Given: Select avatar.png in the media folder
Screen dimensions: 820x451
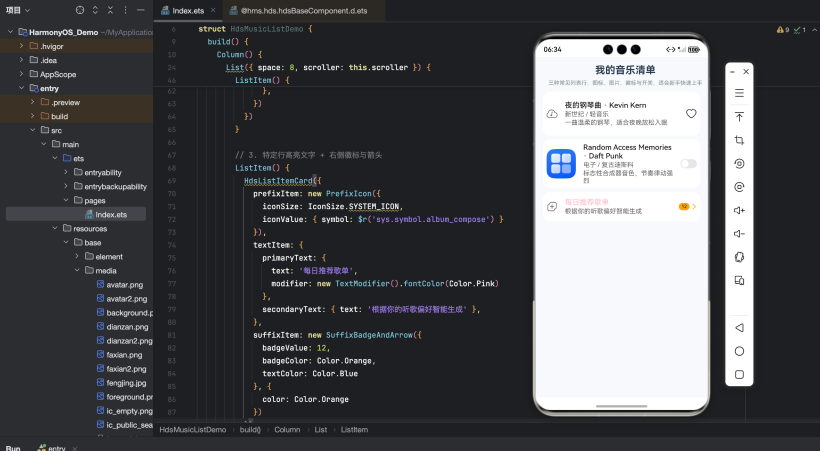Looking at the screenshot, I should click(126, 284).
